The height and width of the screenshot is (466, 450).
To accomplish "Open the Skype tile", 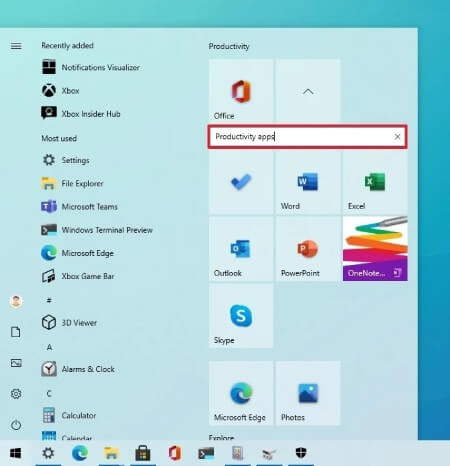I will [241, 316].
